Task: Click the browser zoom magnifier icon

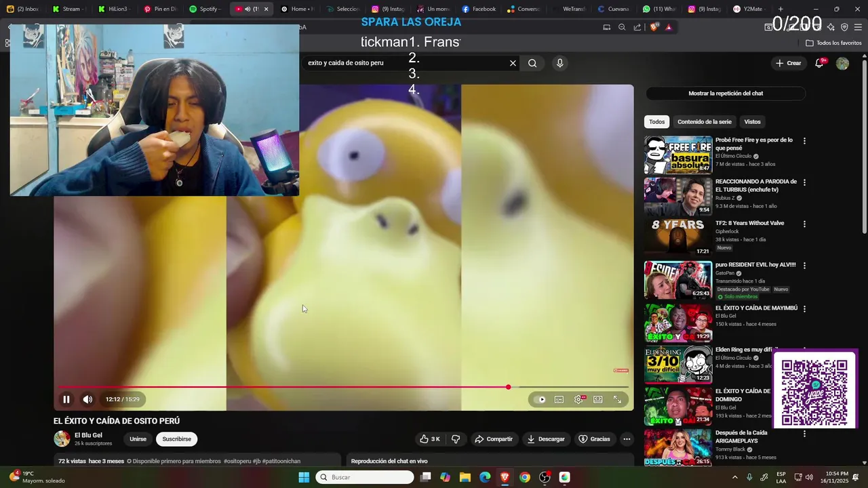Action: [x=622, y=27]
